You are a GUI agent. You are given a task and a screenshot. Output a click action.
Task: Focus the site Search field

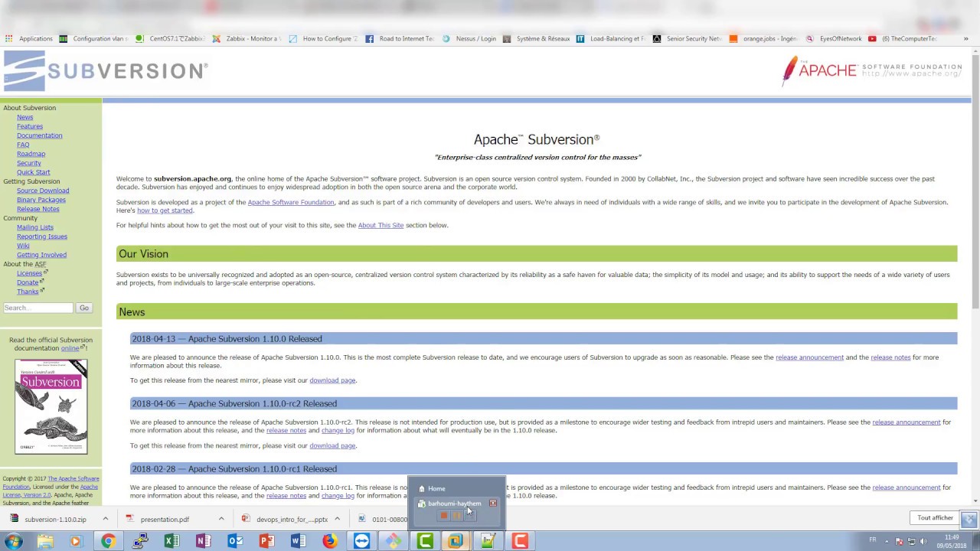[38, 308]
